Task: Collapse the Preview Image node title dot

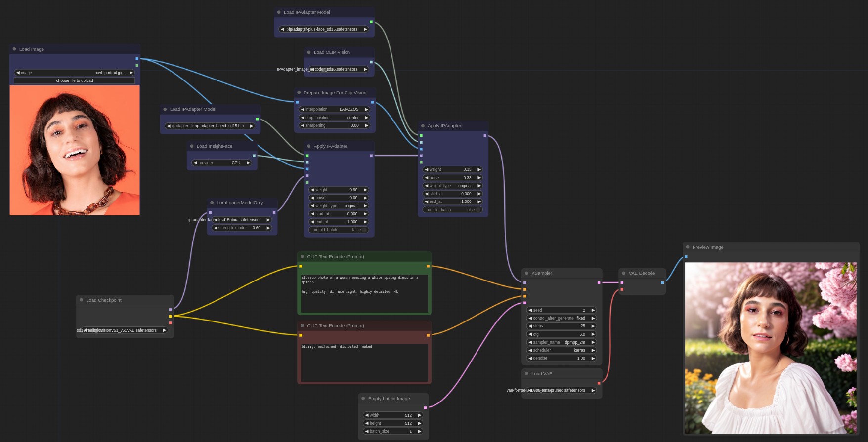Action: click(688, 247)
